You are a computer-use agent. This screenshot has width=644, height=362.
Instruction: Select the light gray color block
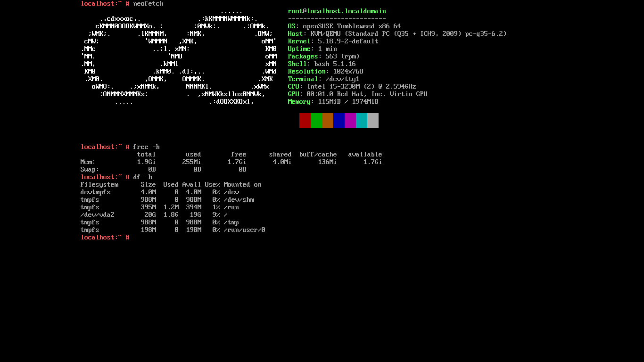[373, 121]
